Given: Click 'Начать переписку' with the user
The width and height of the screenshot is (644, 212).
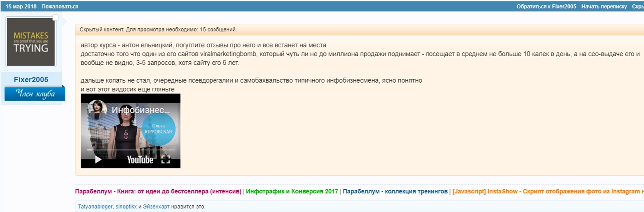Looking at the screenshot, I should [x=604, y=6].
